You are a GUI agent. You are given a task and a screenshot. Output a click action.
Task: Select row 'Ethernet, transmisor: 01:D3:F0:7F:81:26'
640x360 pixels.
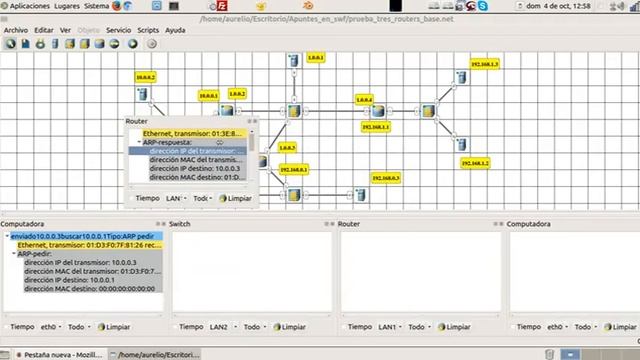click(x=89, y=245)
